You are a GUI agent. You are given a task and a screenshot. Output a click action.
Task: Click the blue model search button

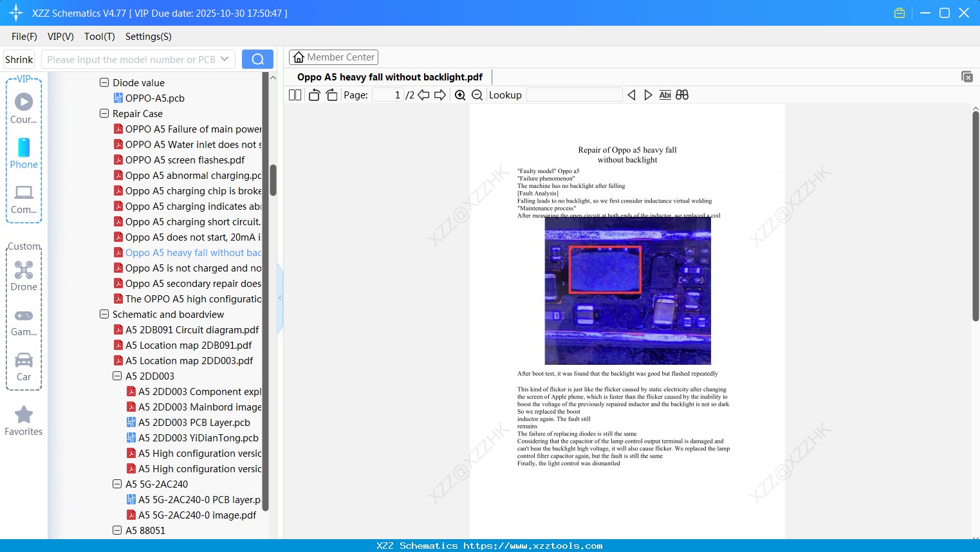[x=257, y=59]
